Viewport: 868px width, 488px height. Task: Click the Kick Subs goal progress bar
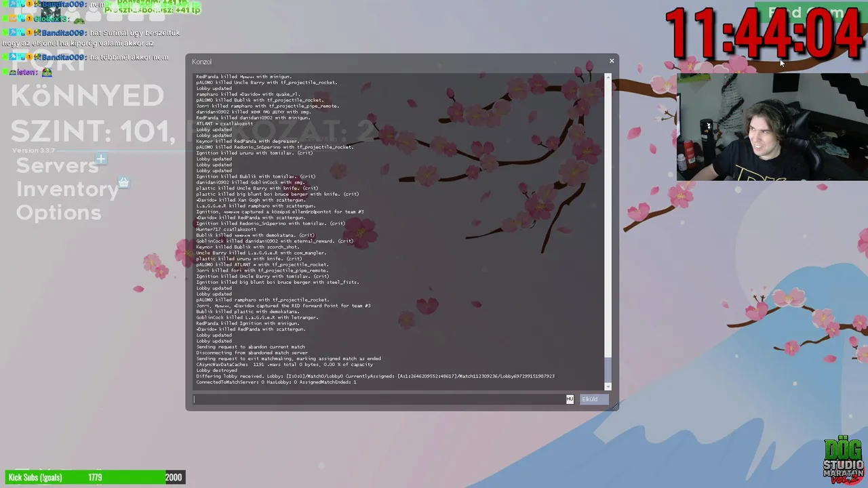tap(94, 477)
